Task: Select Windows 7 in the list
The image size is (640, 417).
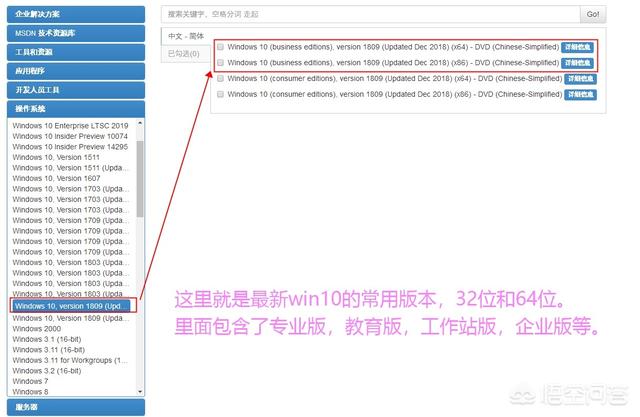Action: pyautogui.click(x=30, y=382)
